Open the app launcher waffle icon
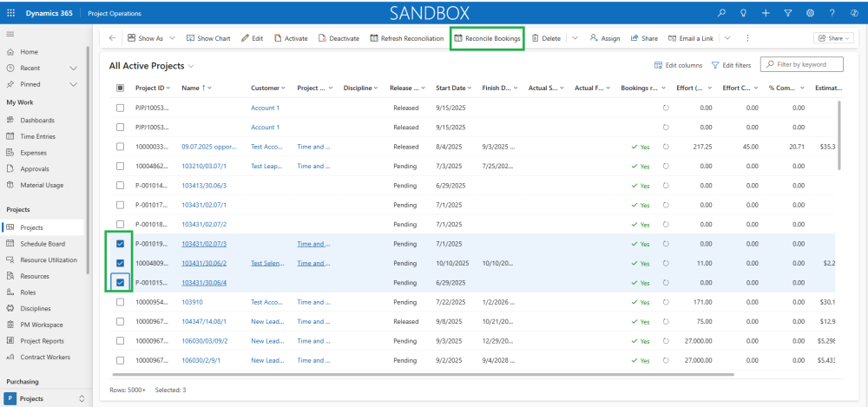This screenshot has height=407, width=868. 11,13
